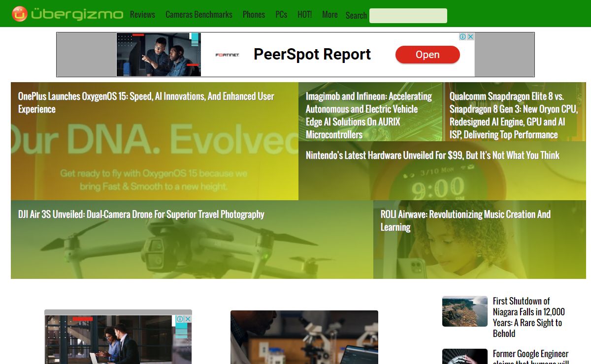Viewport: 591px width, 364px height.
Task: Click the Search input field
Action: tap(408, 16)
